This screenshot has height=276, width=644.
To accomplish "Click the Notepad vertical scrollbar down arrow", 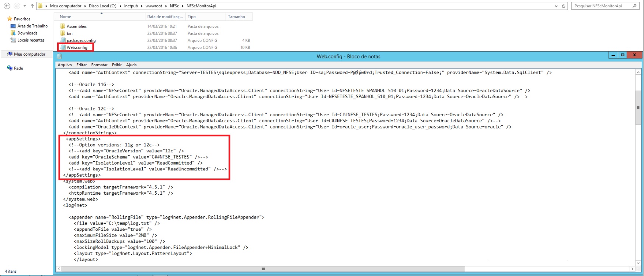I will pyautogui.click(x=638, y=263).
